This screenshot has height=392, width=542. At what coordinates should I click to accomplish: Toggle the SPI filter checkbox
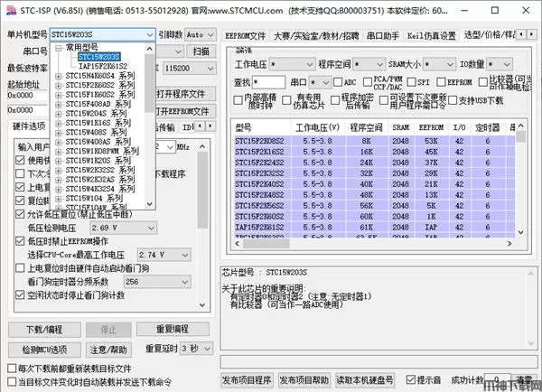pyautogui.click(x=411, y=82)
